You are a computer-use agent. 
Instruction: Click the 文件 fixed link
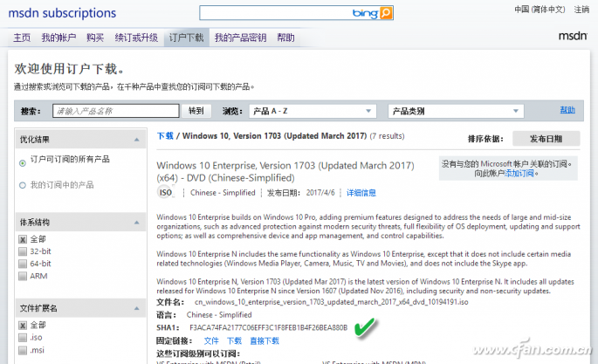211,340
